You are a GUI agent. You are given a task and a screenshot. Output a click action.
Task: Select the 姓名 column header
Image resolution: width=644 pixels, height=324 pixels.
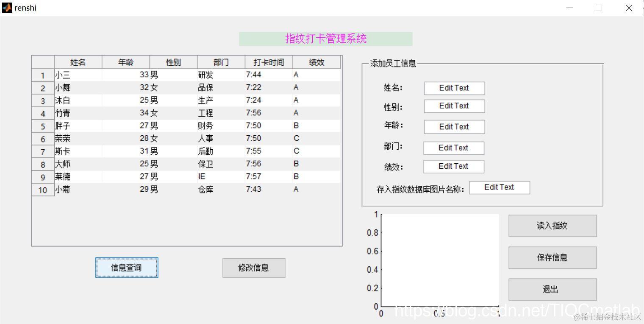click(78, 62)
